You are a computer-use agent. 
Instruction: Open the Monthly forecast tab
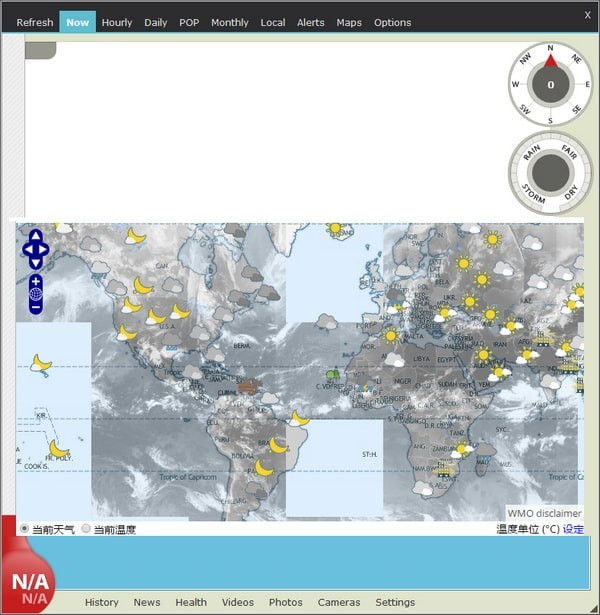pos(230,22)
